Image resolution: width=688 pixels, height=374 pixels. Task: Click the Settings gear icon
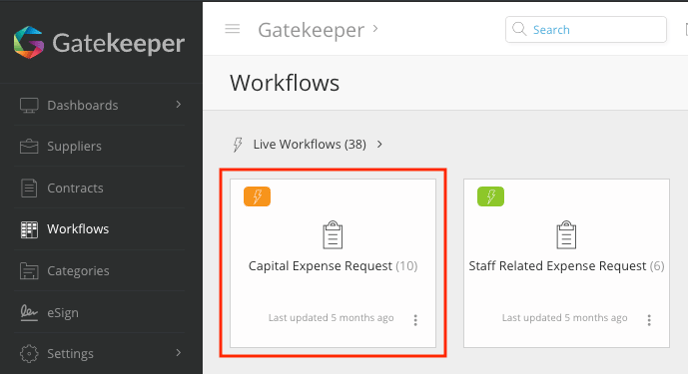point(29,353)
